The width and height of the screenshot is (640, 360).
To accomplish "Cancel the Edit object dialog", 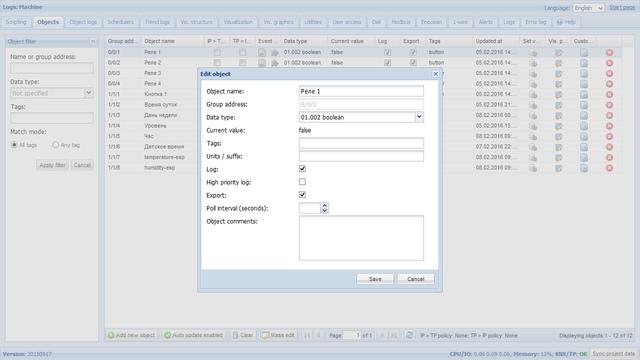I will (416, 279).
